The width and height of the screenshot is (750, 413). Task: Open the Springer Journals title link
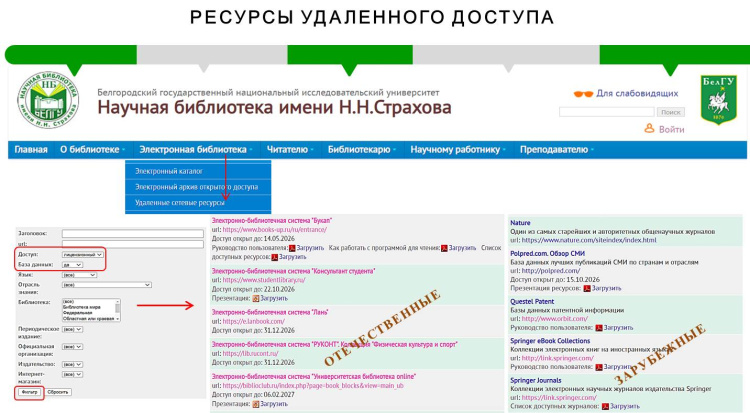(536, 381)
